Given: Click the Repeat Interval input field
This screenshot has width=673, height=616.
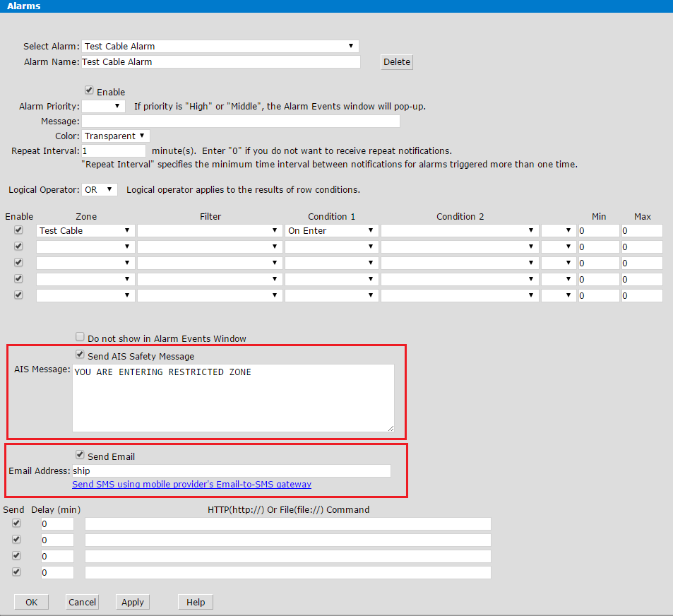Looking at the screenshot, I should (x=113, y=151).
